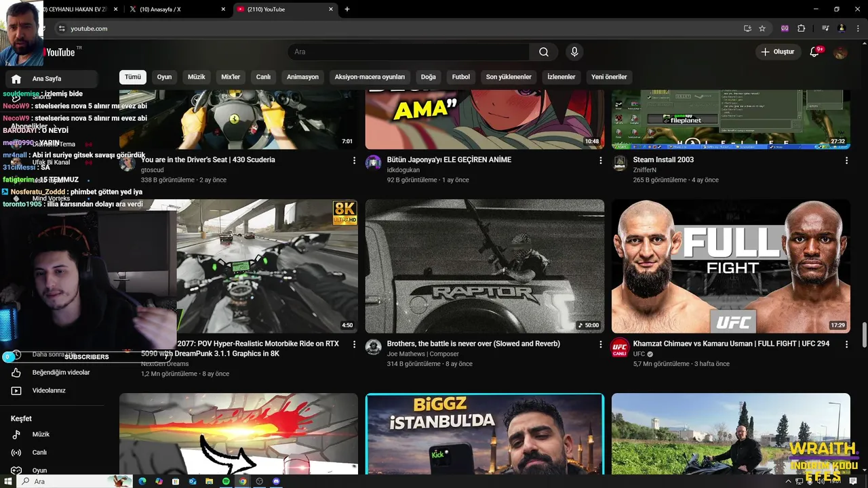Click the YouTube search magnifier button

click(x=544, y=52)
